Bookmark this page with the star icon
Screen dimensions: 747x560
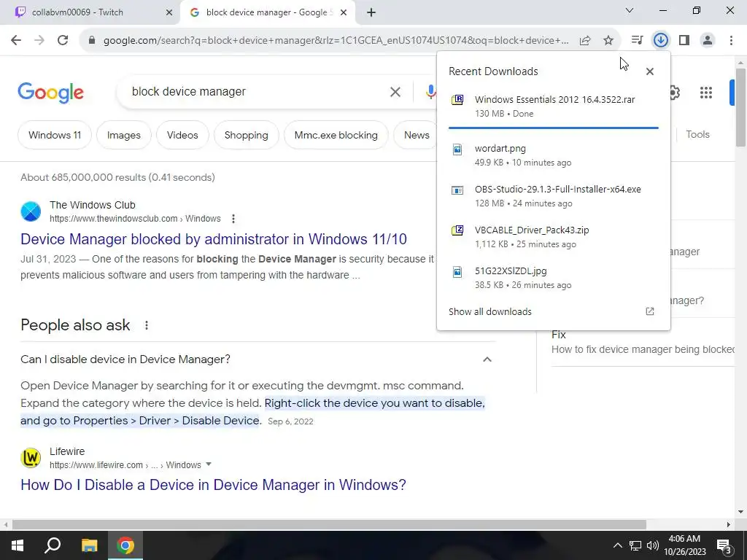point(608,41)
